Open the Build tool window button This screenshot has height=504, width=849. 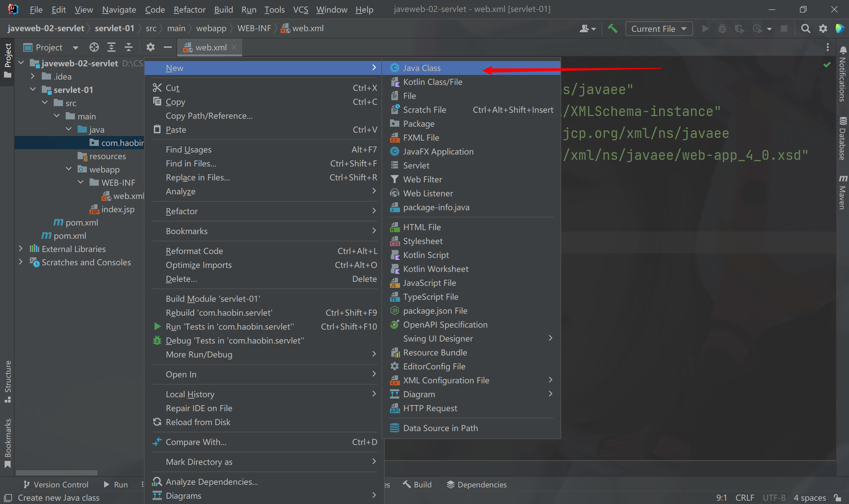(417, 484)
